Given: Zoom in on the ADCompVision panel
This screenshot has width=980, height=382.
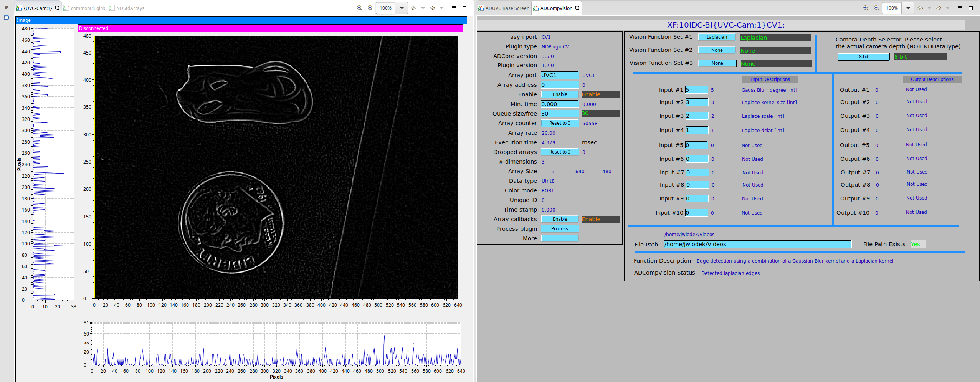Looking at the screenshot, I should click(866, 8).
